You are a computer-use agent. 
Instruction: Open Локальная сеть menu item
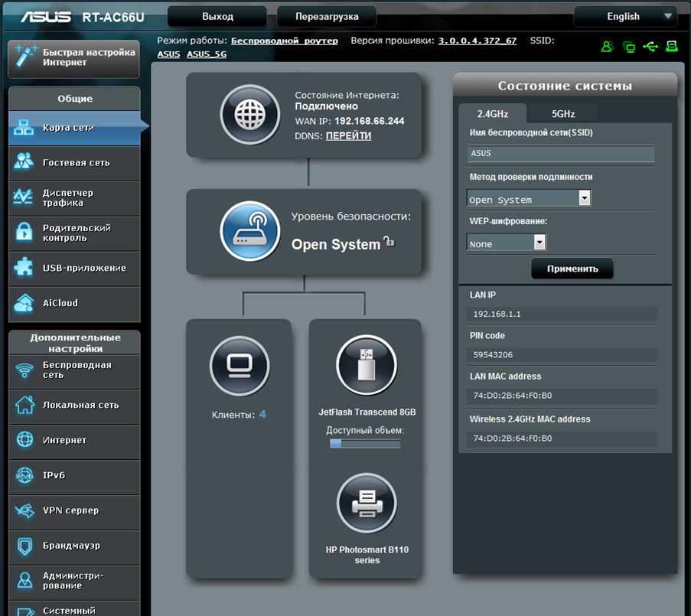tap(74, 405)
